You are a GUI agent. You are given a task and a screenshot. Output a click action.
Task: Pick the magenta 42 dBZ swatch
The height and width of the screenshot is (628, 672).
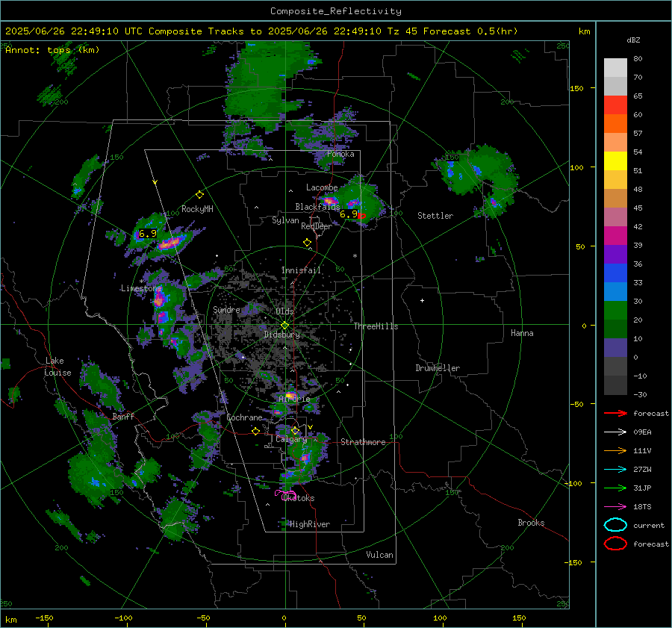pos(615,235)
